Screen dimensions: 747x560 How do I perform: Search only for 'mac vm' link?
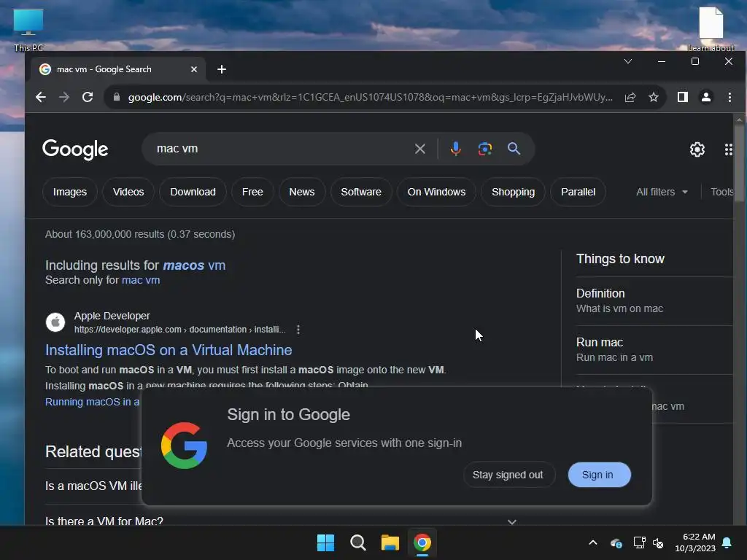(141, 280)
